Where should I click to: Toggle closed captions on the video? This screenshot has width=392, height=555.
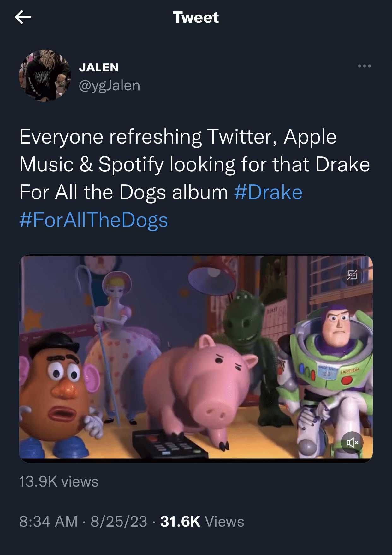(x=352, y=275)
